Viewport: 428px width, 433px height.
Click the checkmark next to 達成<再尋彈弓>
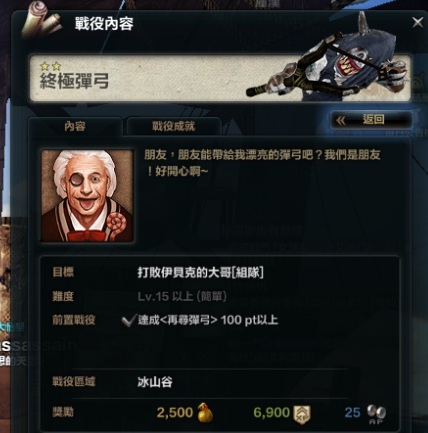pyautogui.click(x=128, y=320)
